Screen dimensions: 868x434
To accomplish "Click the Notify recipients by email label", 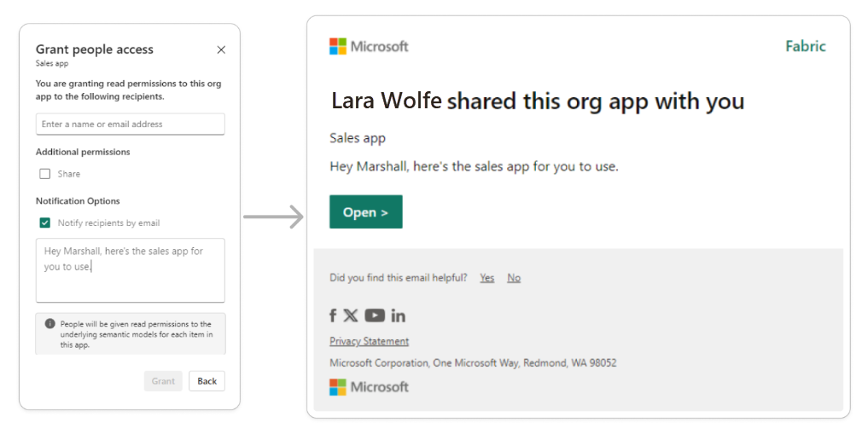I will click(x=108, y=223).
